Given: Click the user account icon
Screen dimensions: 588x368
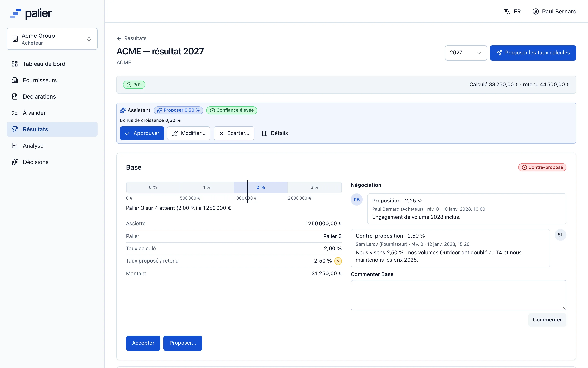Looking at the screenshot, I should tap(536, 11).
